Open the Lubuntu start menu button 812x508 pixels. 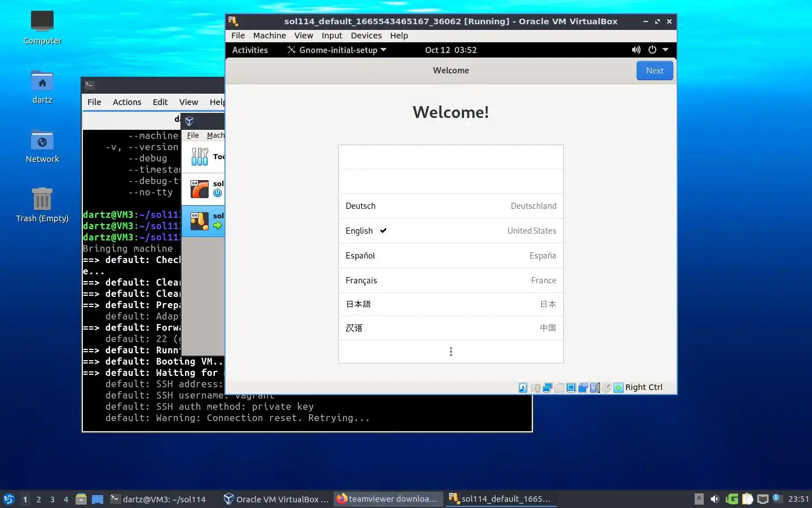(9, 499)
